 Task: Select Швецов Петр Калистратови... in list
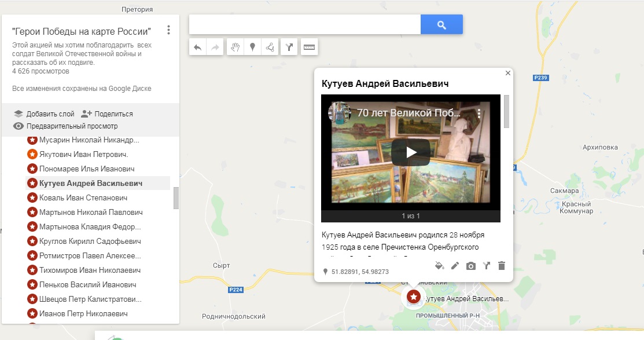click(90, 299)
